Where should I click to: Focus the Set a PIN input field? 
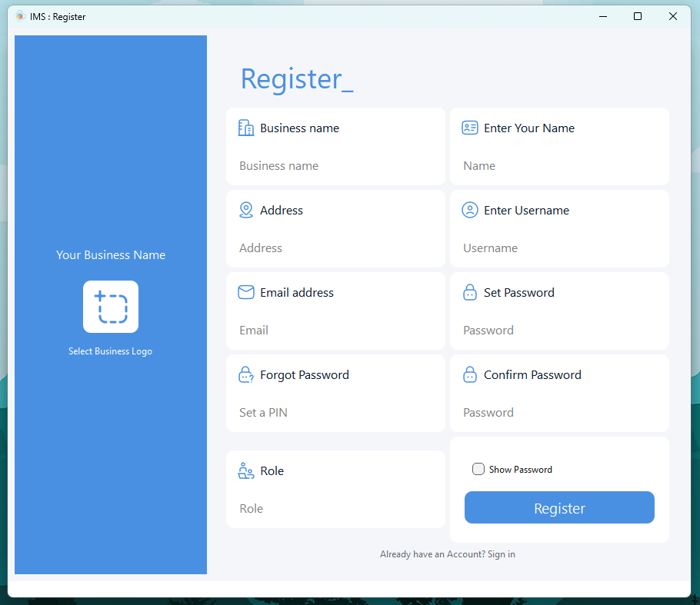pyautogui.click(x=335, y=413)
